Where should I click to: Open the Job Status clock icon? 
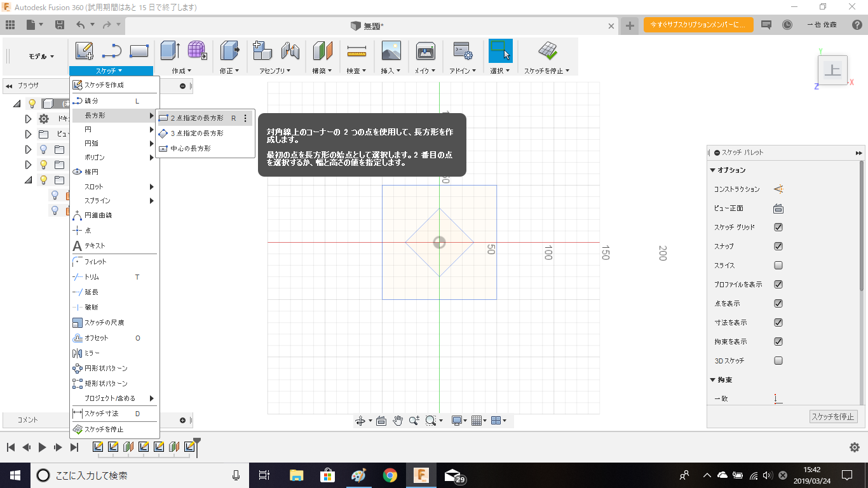coord(787,25)
